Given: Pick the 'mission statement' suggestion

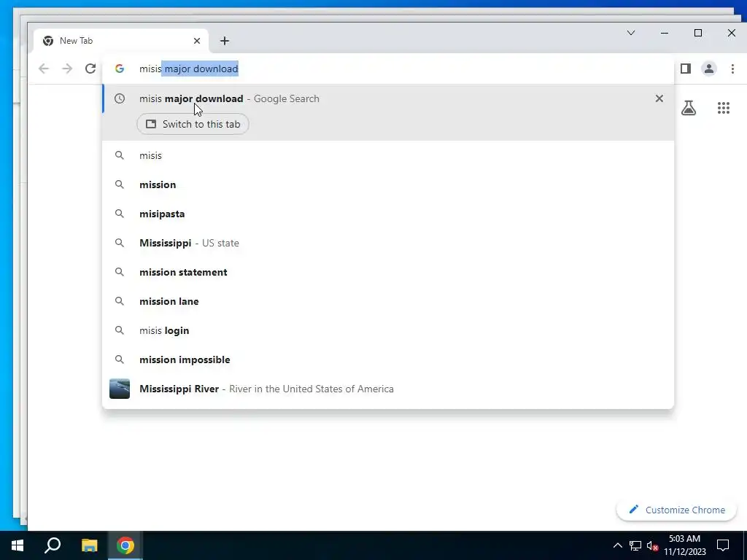Looking at the screenshot, I should point(388,273).
